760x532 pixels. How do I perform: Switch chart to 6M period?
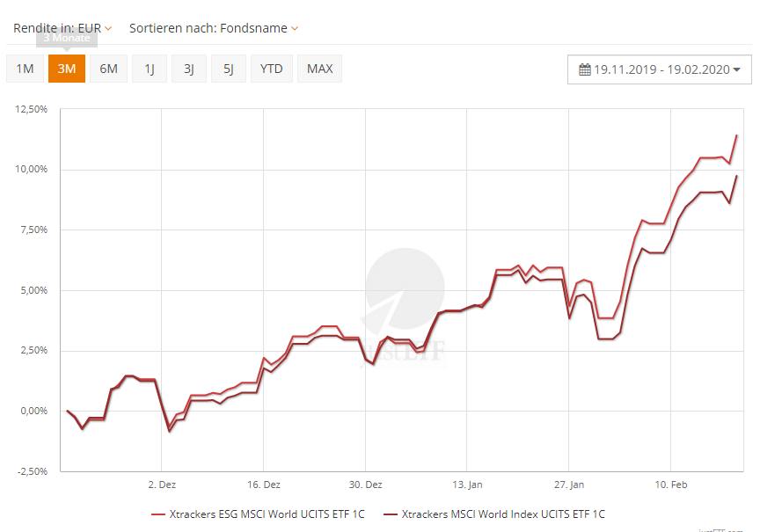[x=108, y=69]
